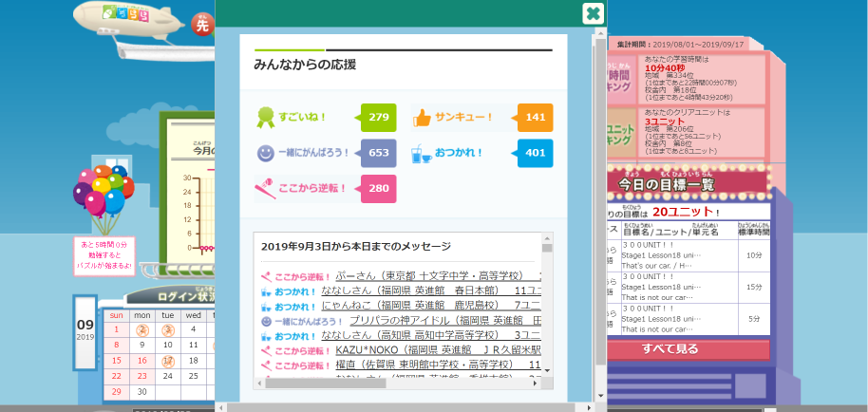Image resolution: width=868 pixels, height=412 pixels.
Task: Click the pink 280 count badge
Action: click(x=378, y=188)
